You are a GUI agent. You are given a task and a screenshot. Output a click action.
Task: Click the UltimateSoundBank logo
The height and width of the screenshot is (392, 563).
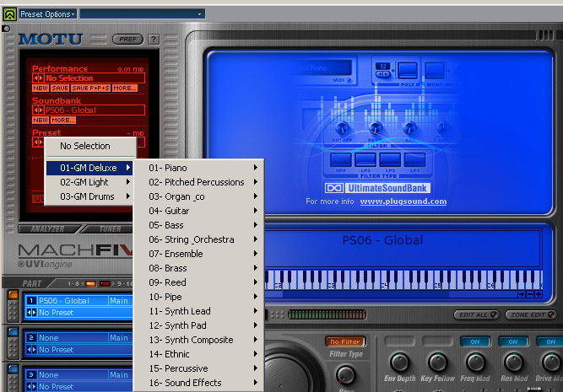click(x=377, y=188)
